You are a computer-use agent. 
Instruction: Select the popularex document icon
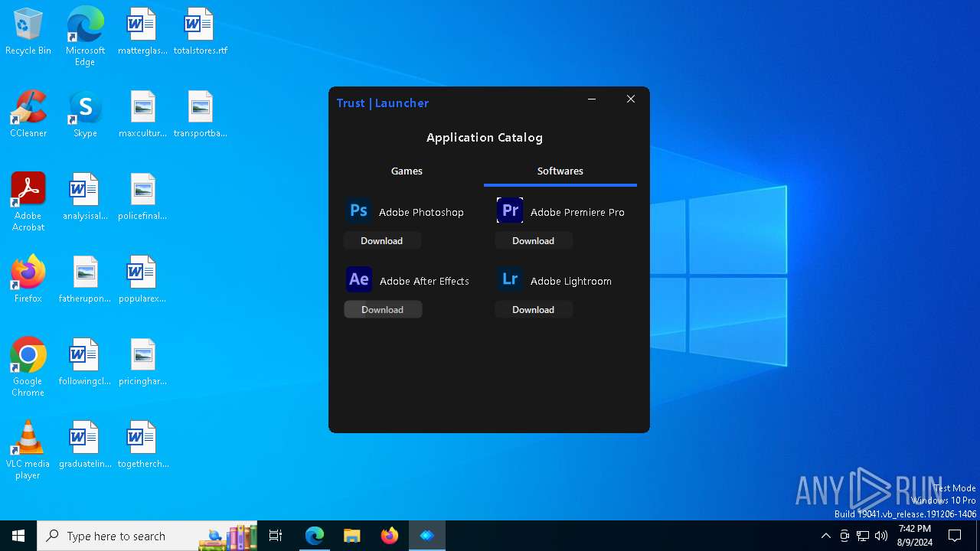[x=142, y=280]
